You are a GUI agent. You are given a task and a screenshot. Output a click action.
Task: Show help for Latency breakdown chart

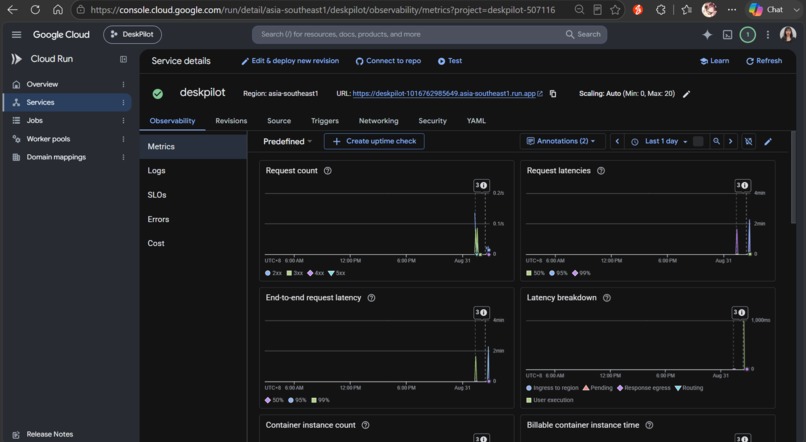point(607,298)
